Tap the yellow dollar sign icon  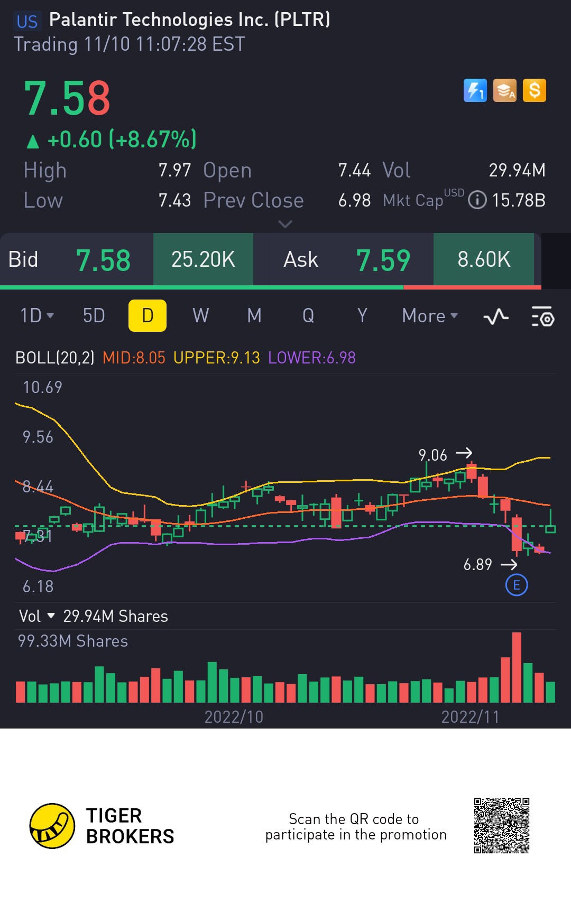pos(535,90)
